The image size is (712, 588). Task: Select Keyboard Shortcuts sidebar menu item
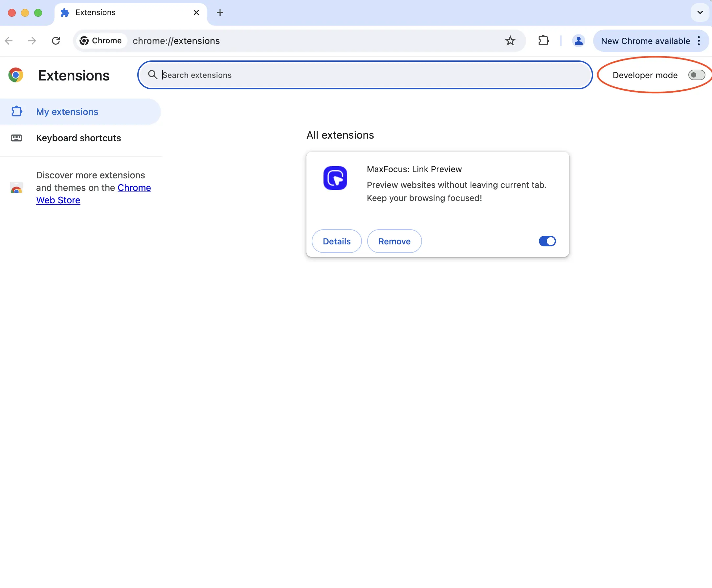pyautogui.click(x=78, y=138)
